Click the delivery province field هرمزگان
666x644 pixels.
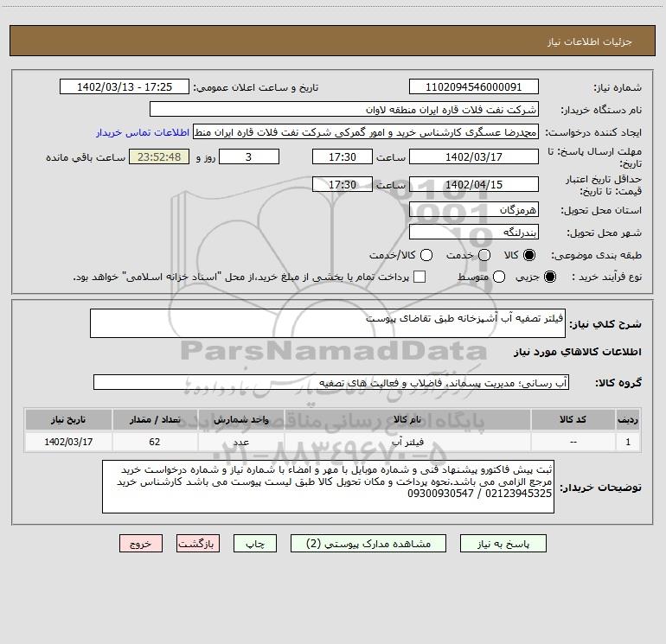[x=474, y=210]
